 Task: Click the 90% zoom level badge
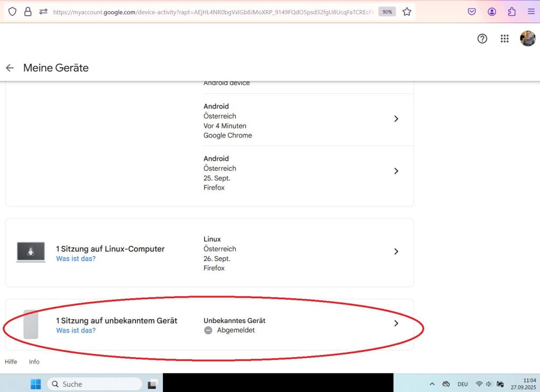[387, 12]
